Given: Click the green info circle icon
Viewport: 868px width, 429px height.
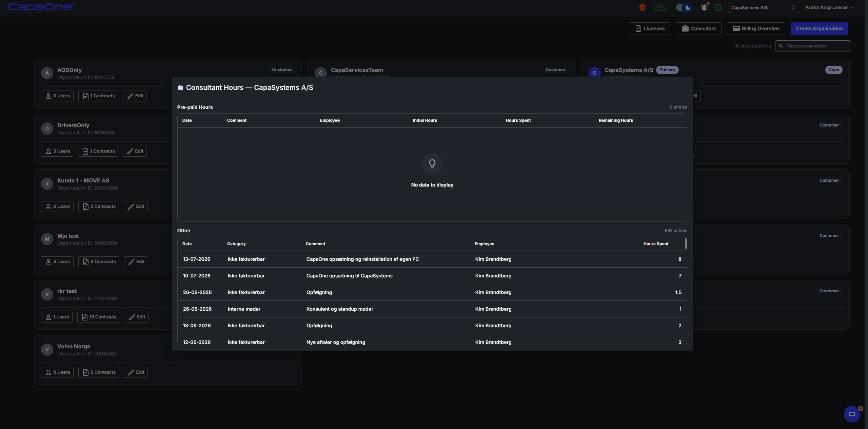Looking at the screenshot, I should click(718, 7).
